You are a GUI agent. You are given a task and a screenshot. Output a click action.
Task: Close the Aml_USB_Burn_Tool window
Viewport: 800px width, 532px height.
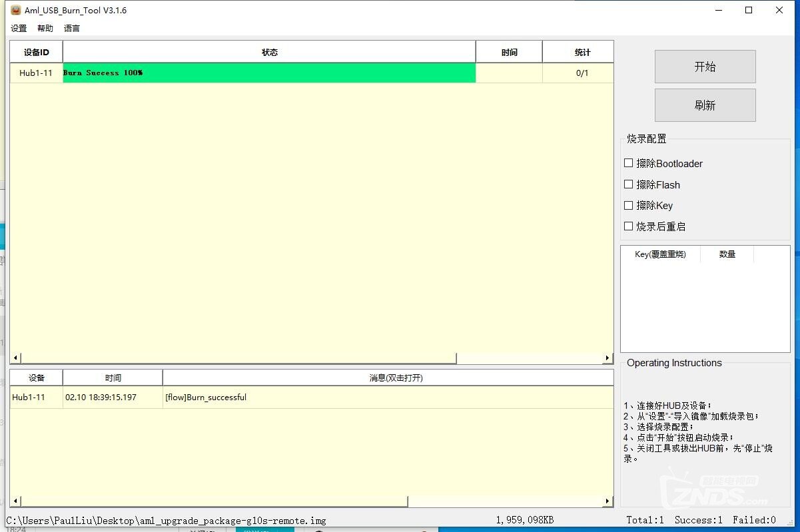pyautogui.click(x=779, y=10)
